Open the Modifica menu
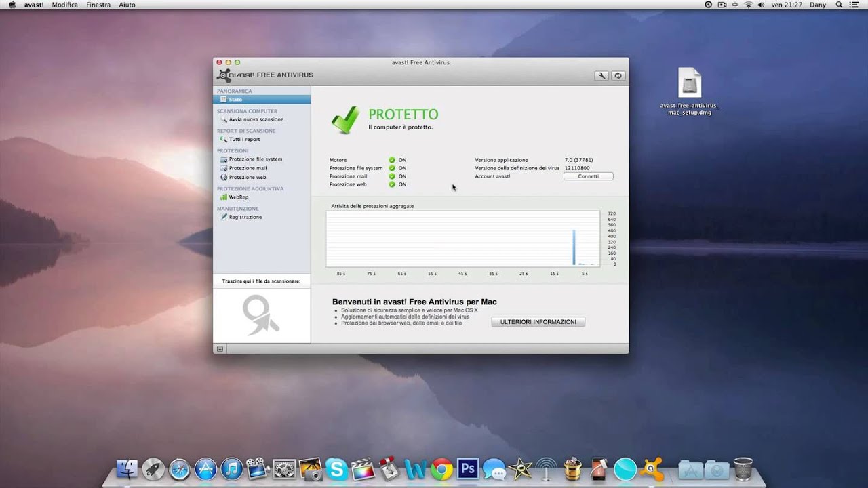Image resolution: width=868 pixels, height=488 pixels. pyautogui.click(x=64, y=5)
